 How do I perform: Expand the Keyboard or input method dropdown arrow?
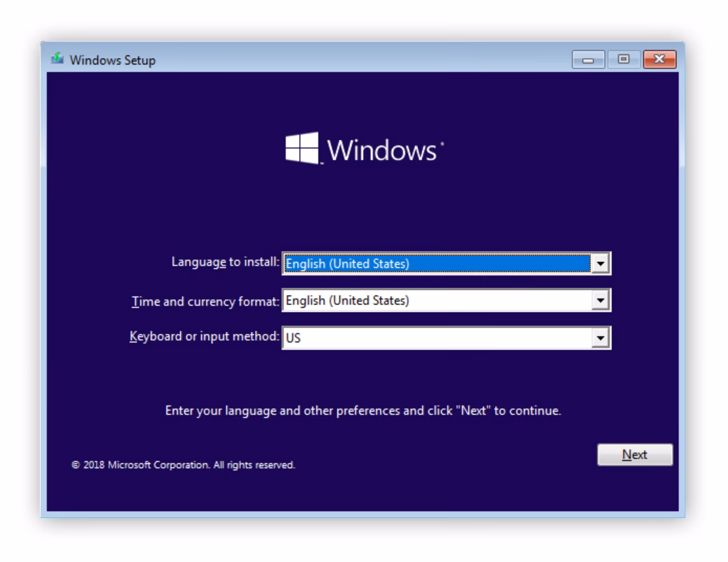600,339
